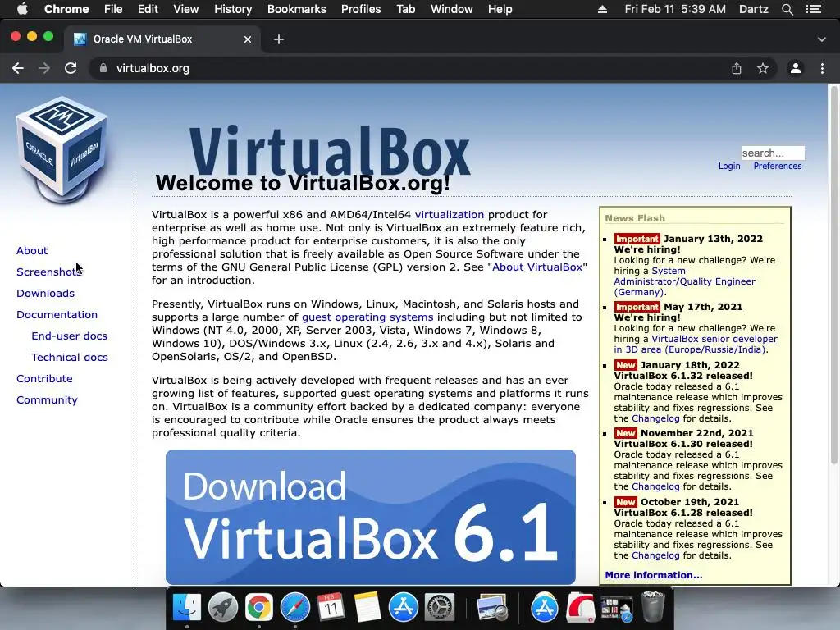Open Changelog link for 6.1.30 release
Image resolution: width=840 pixels, height=630 pixels.
(x=655, y=486)
